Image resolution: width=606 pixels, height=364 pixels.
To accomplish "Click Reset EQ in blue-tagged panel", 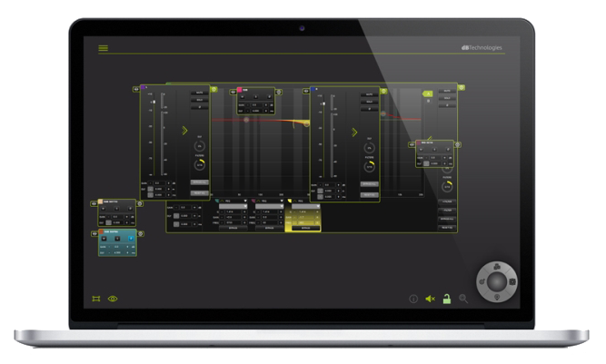I will pyautogui.click(x=370, y=195).
